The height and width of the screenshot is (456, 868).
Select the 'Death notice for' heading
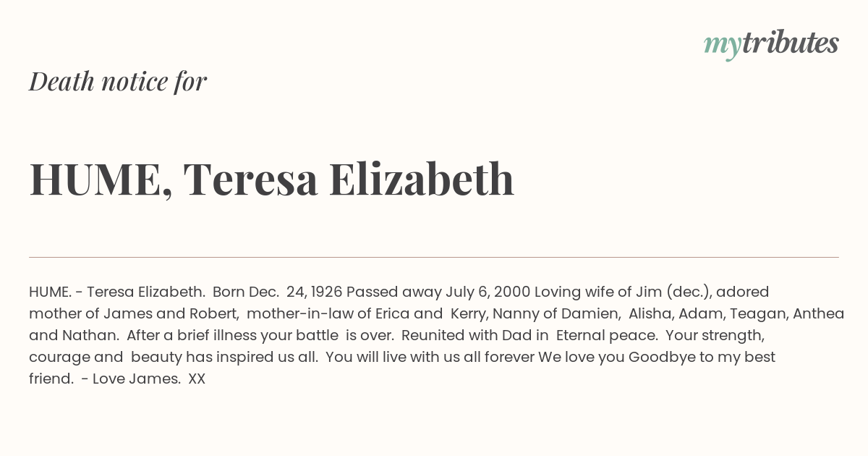[x=118, y=82]
